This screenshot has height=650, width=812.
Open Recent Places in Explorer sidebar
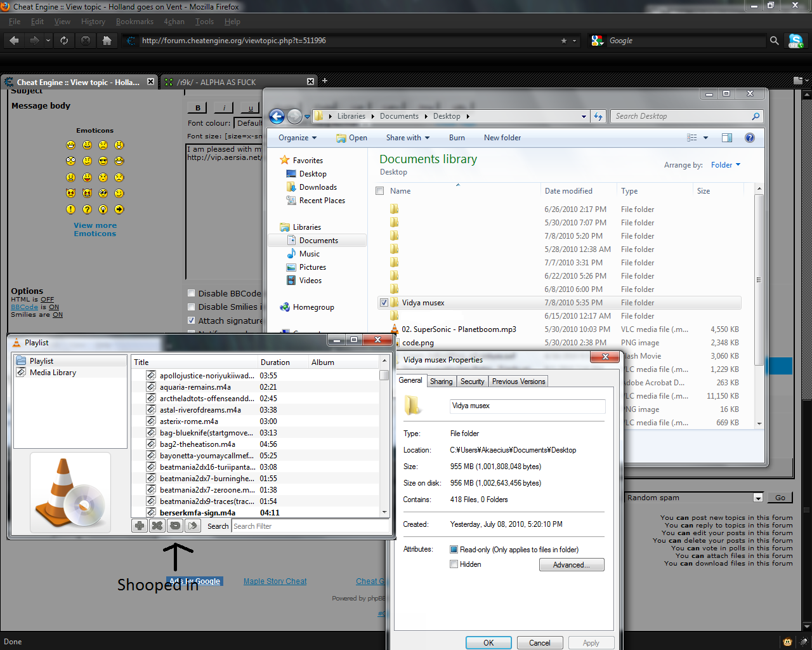pos(322,201)
